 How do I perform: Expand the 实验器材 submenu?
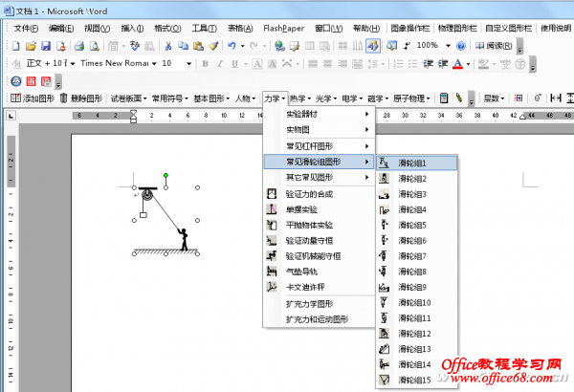point(320,114)
